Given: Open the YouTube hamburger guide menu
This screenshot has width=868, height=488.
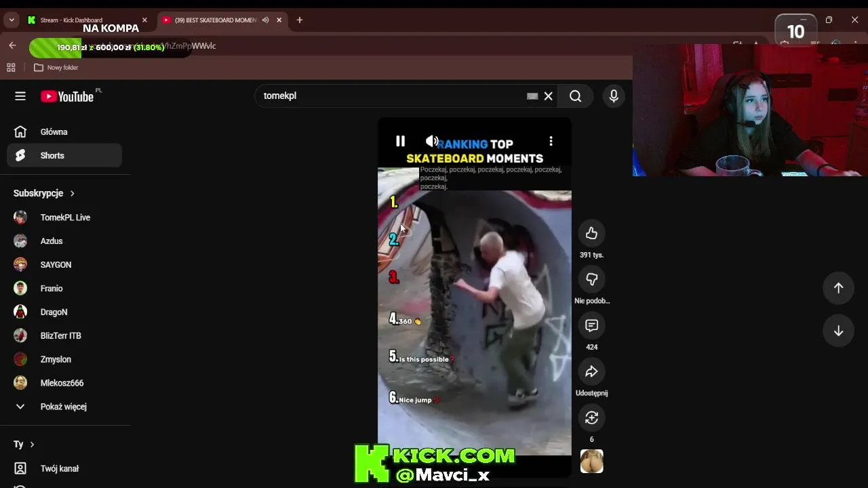Looking at the screenshot, I should tap(20, 96).
